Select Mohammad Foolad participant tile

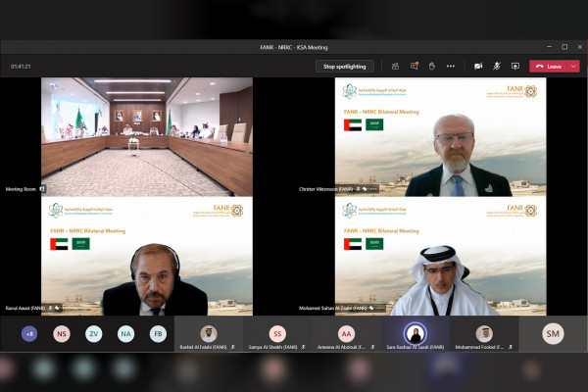tap(484, 334)
